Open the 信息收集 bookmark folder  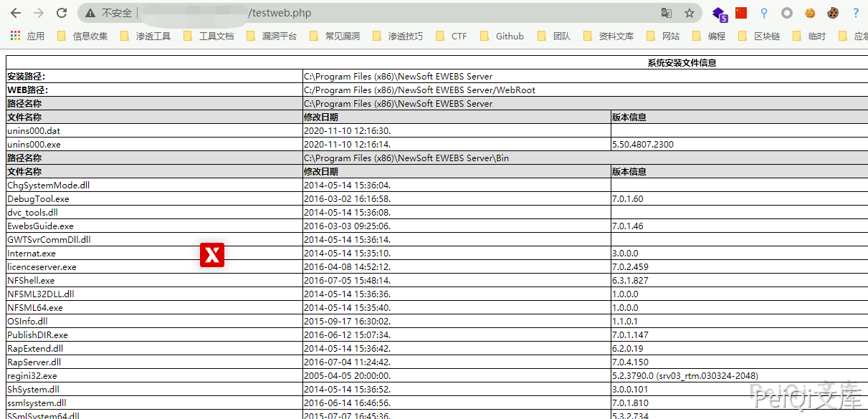click(82, 36)
